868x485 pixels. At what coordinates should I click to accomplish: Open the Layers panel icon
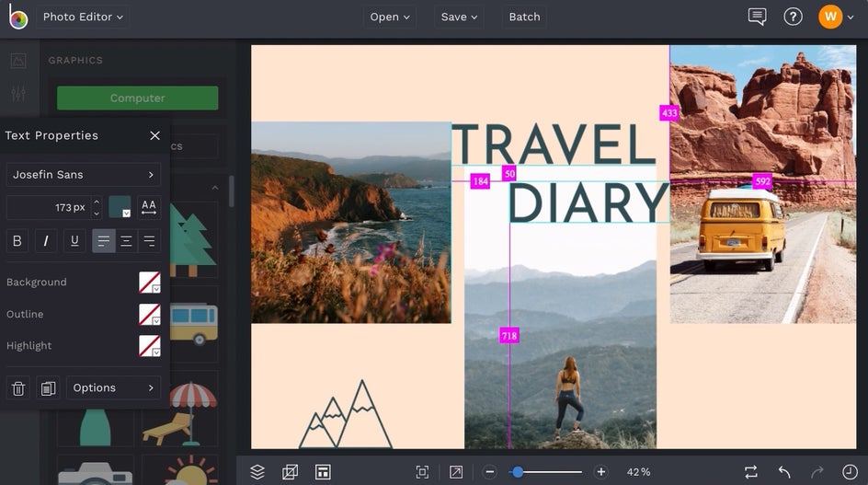pos(257,472)
